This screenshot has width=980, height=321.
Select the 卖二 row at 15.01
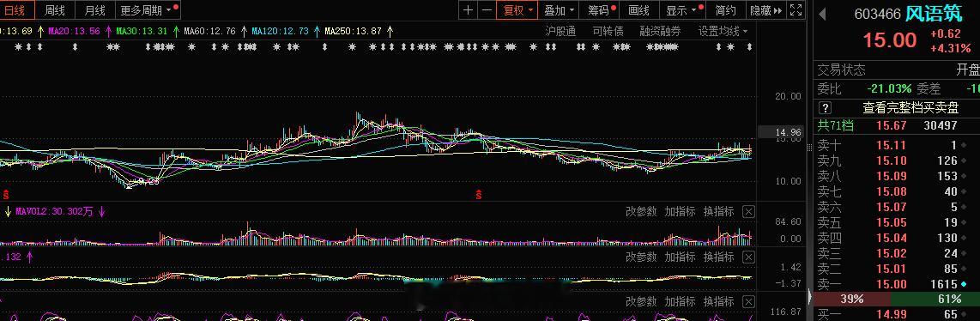coord(898,270)
